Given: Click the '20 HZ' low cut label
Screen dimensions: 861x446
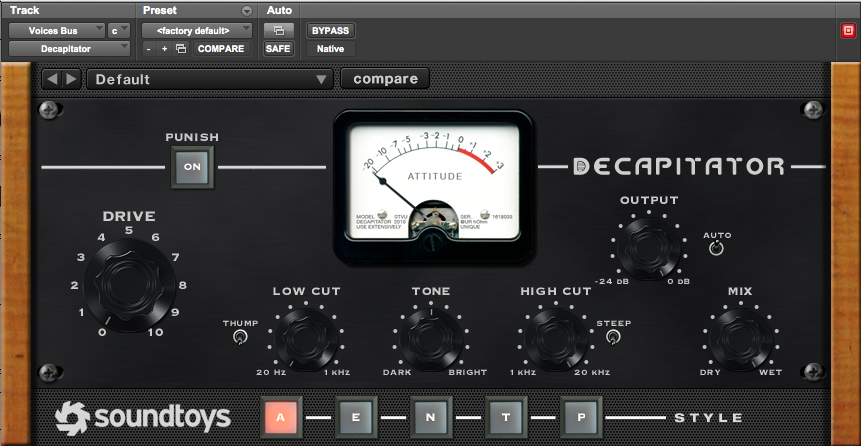Looking at the screenshot, I should pyautogui.click(x=271, y=372).
